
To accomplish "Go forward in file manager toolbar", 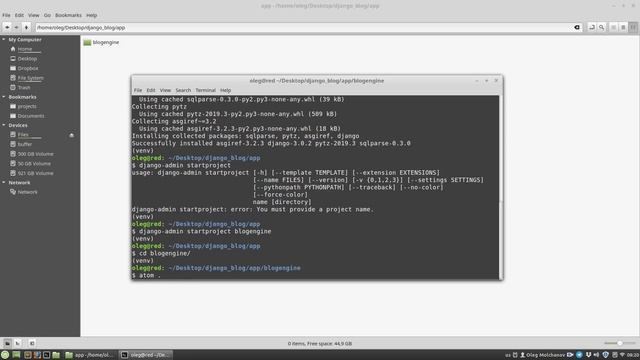I will pyautogui.click(x=16, y=27).
